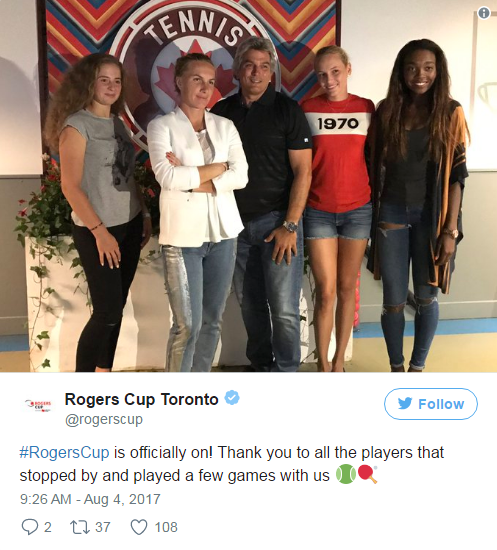Viewport: 497px width, 550px height.
Task: Click the like count of 108
Action: tap(166, 527)
